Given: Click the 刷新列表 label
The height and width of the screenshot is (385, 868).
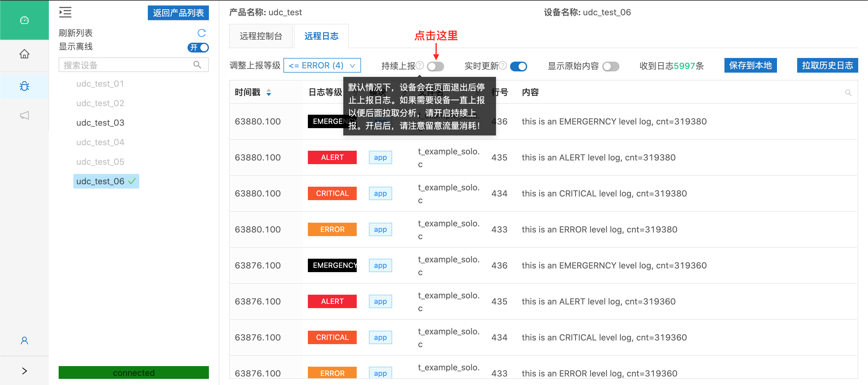Looking at the screenshot, I should coord(75,33).
